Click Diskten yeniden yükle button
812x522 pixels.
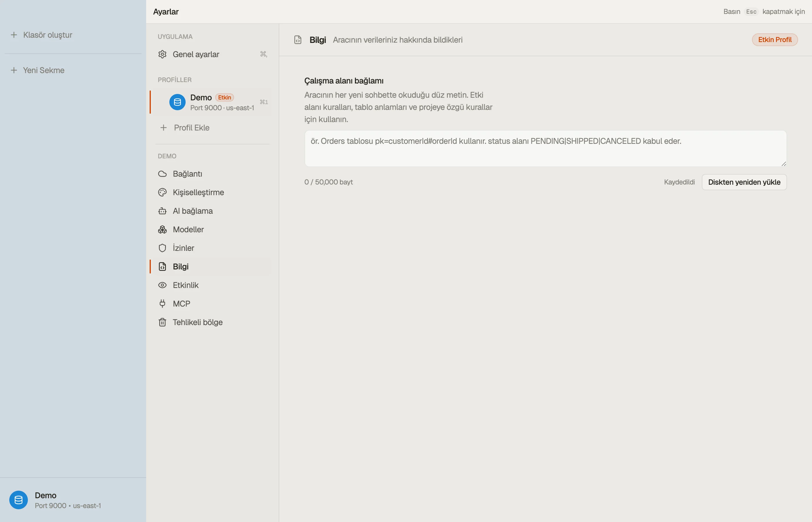click(x=744, y=182)
